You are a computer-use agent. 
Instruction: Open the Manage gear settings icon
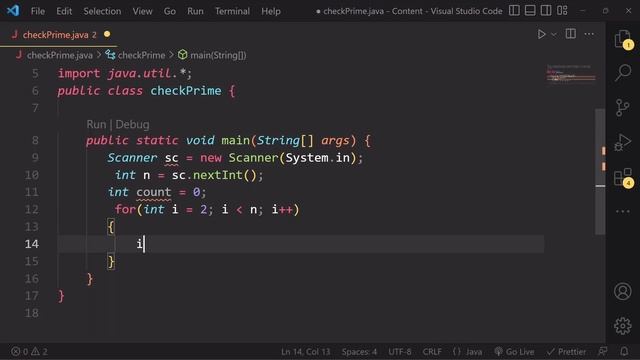tap(622, 326)
